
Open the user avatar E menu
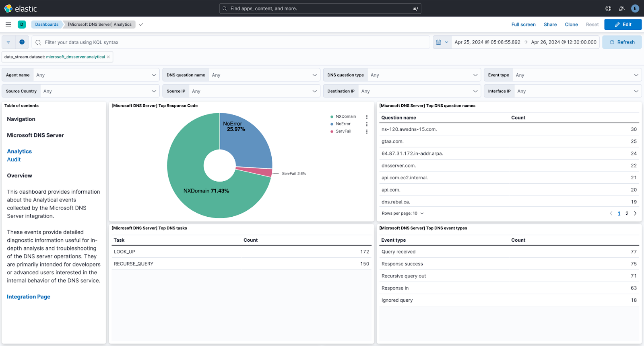(x=635, y=8)
